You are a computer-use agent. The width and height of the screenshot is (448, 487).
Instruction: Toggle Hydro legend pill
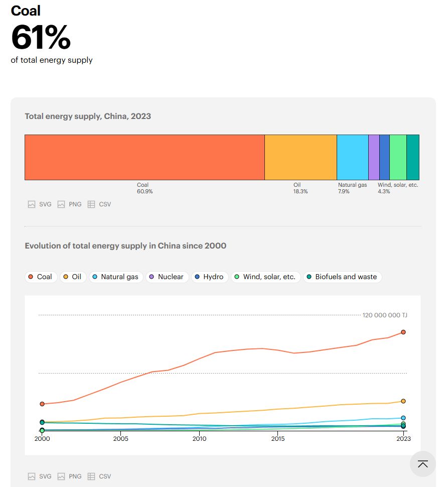(x=209, y=277)
